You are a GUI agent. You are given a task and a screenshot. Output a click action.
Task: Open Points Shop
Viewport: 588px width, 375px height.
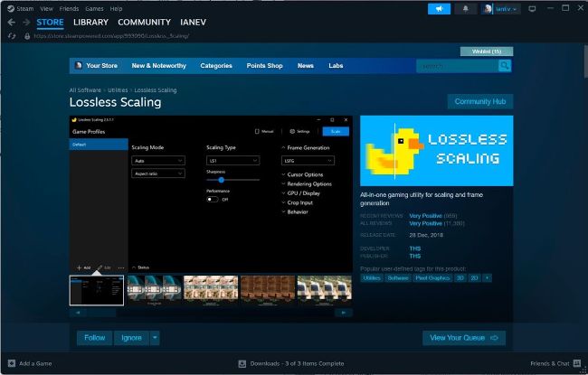(264, 66)
